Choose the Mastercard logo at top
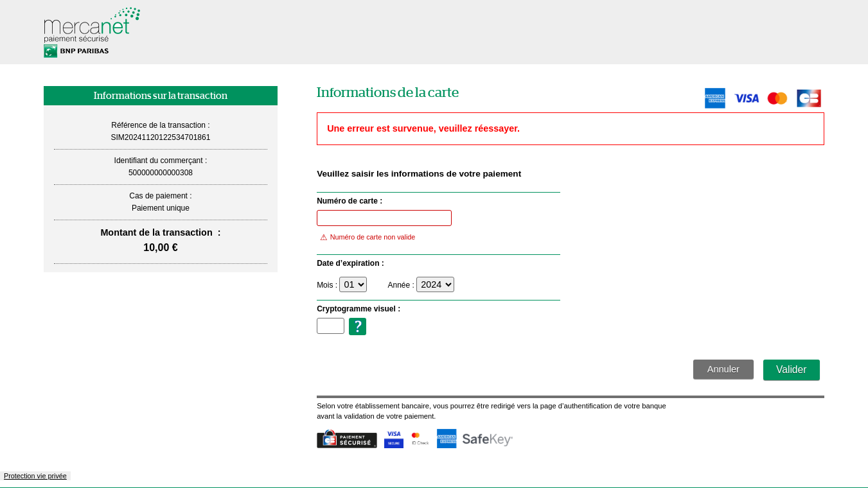The height and width of the screenshot is (488, 868). pos(777,98)
